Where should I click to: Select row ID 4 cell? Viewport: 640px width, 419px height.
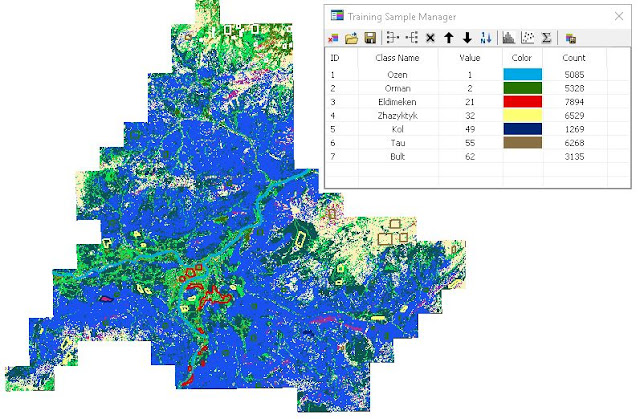333,115
